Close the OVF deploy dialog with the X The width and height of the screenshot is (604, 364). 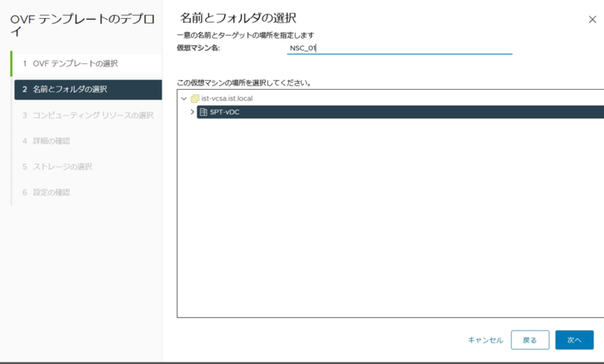click(x=592, y=20)
